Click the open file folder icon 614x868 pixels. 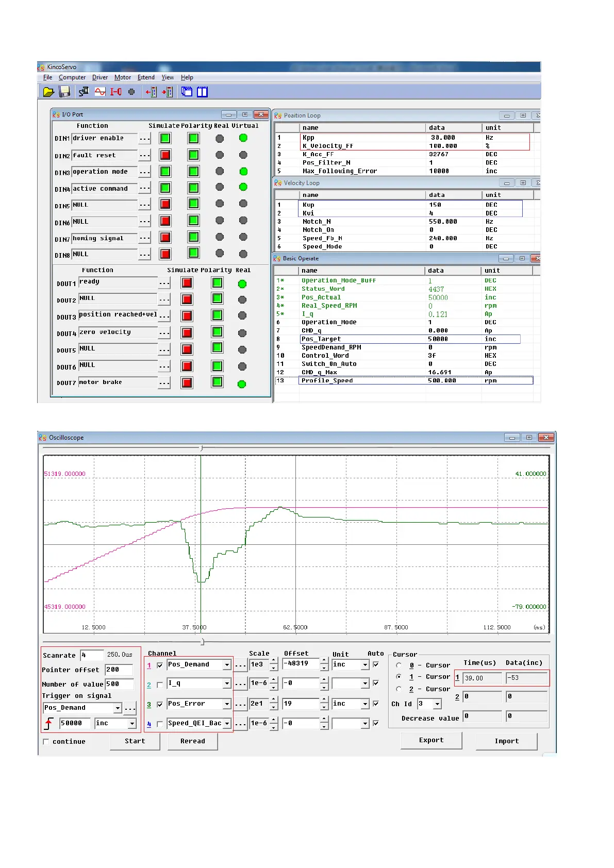pyautogui.click(x=48, y=92)
